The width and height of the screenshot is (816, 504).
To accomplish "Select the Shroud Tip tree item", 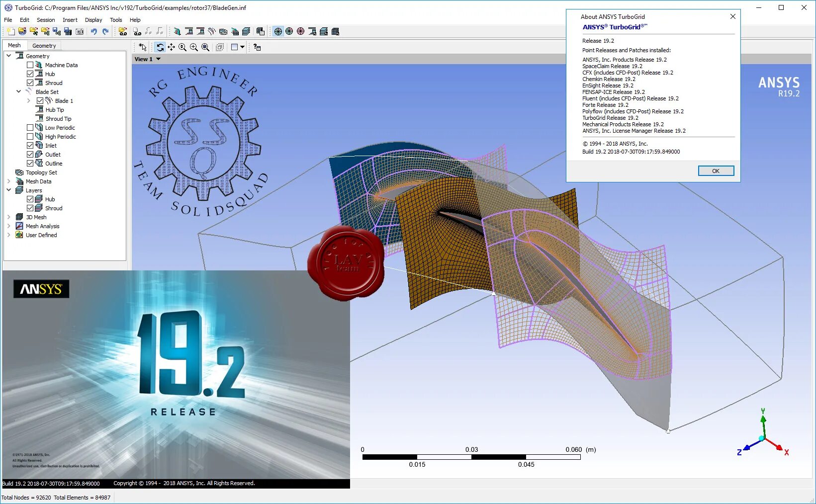I will (59, 119).
